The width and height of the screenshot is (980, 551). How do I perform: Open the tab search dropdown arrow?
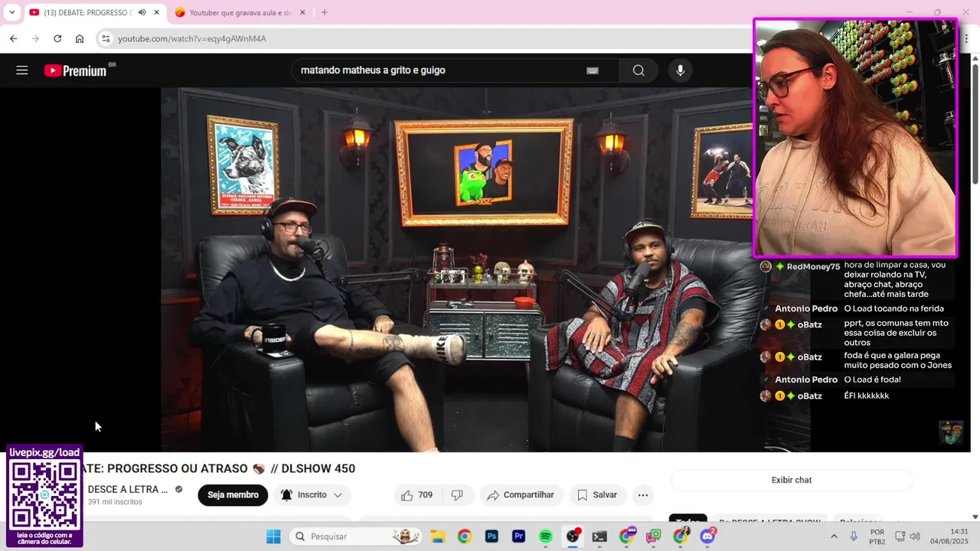11,12
